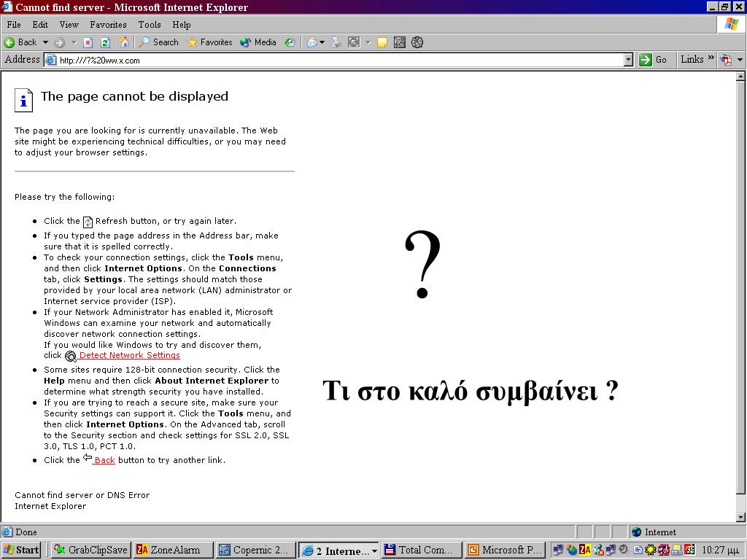Go to the Home page icon
The width and height of the screenshot is (747, 560).
coord(123,42)
